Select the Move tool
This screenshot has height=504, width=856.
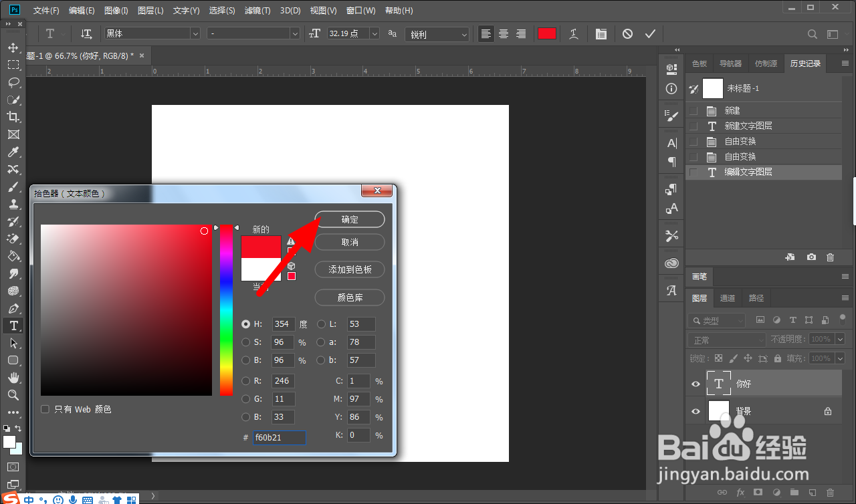click(x=13, y=48)
